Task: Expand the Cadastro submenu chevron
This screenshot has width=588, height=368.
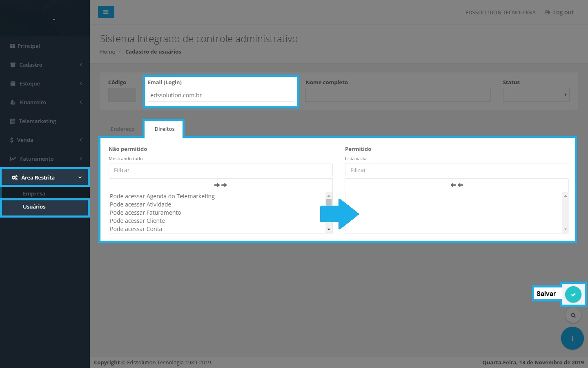Action: [81, 65]
